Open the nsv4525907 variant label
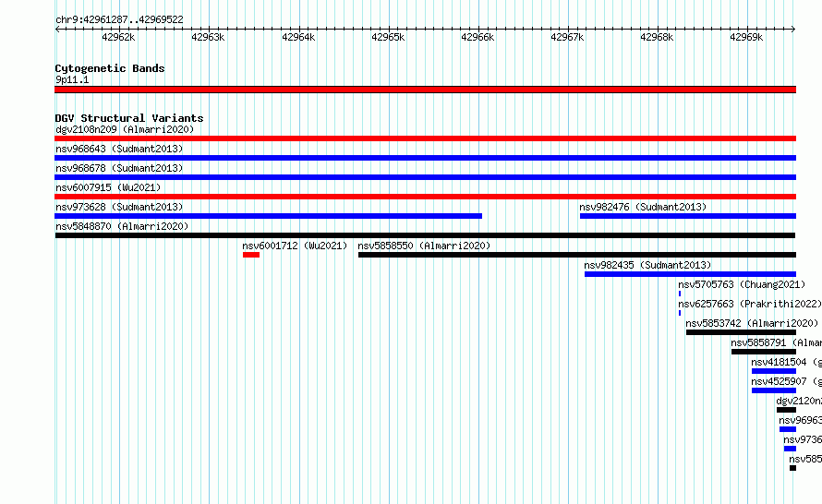The width and height of the screenshot is (822, 504). 786,381
